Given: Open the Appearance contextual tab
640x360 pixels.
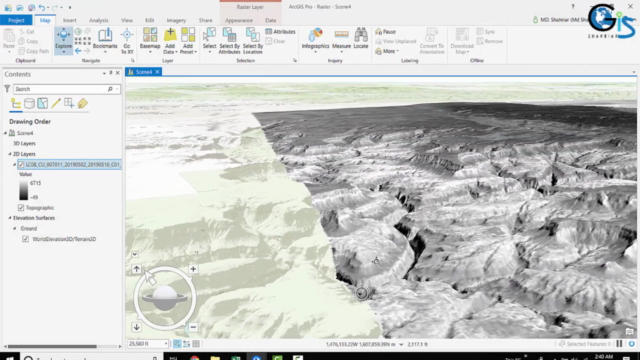Looking at the screenshot, I should click(x=239, y=20).
